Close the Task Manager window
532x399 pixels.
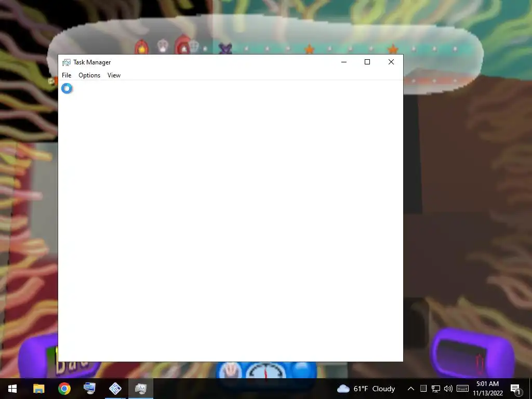[x=391, y=62]
